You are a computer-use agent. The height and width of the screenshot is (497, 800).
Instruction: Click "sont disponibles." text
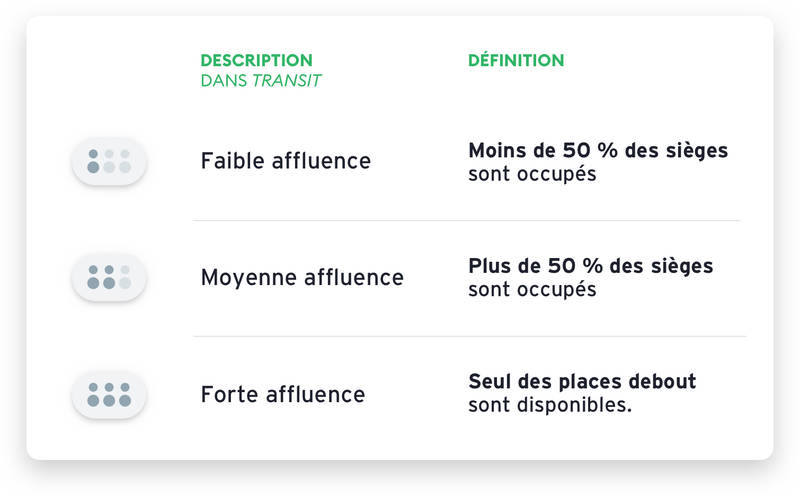pos(550,405)
